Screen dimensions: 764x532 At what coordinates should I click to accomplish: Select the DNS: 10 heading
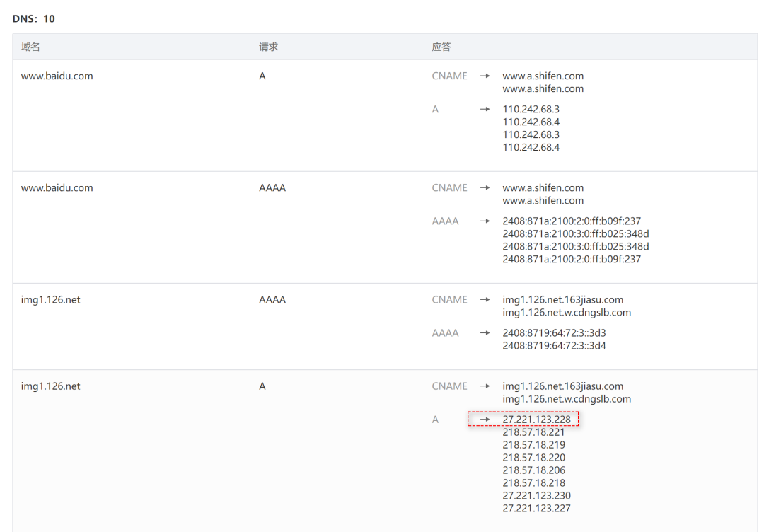34,18
